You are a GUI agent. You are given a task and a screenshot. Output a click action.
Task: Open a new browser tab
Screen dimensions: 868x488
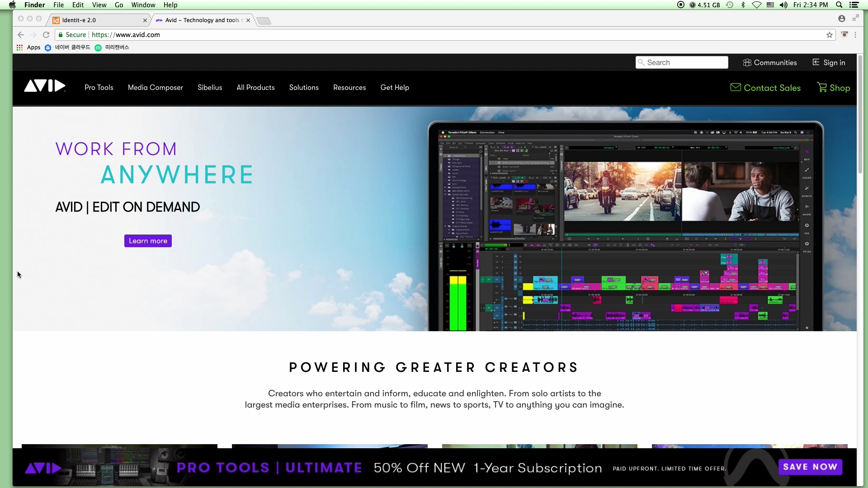pos(264,21)
